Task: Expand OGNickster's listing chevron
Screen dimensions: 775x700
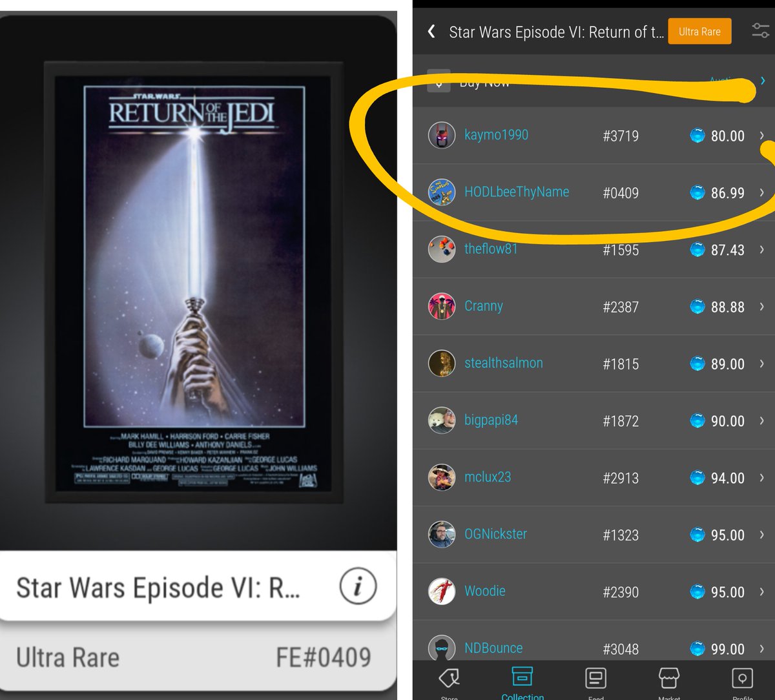Action: click(762, 535)
